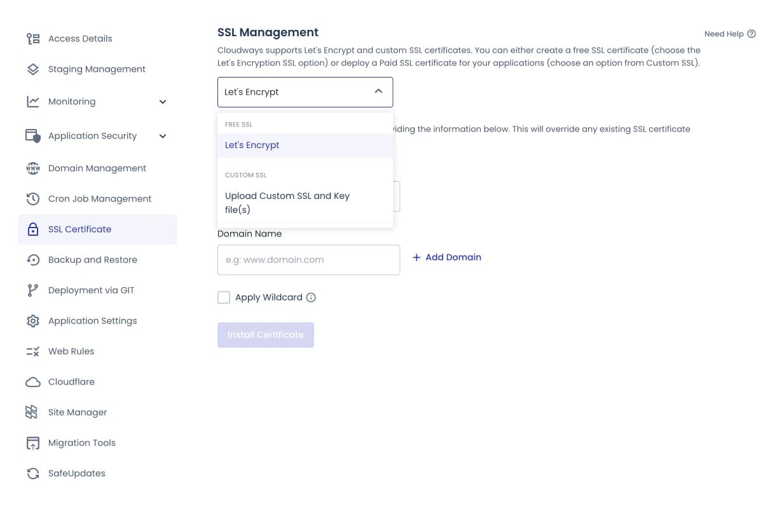Click the Install Certificate button
The width and height of the screenshot is (768, 532).
coord(266,335)
